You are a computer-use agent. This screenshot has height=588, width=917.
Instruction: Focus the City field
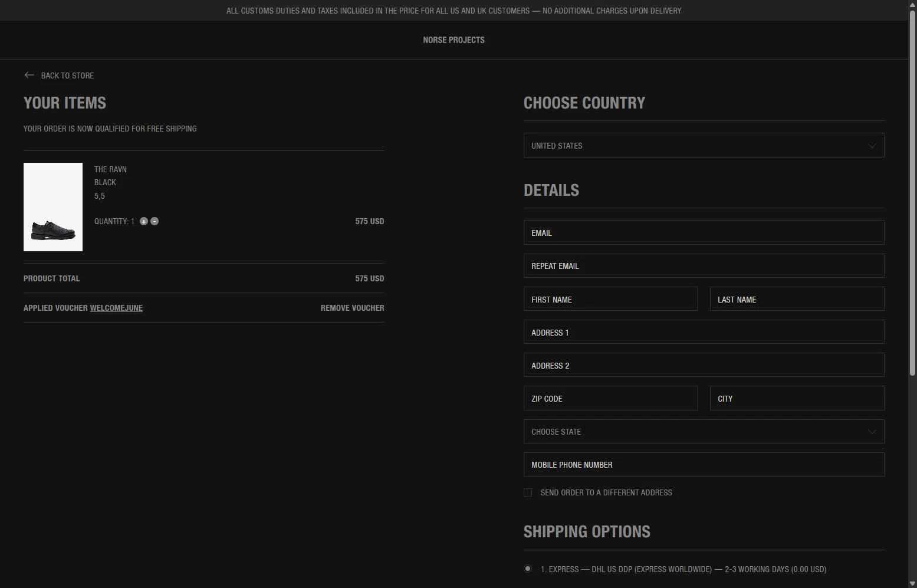point(797,398)
